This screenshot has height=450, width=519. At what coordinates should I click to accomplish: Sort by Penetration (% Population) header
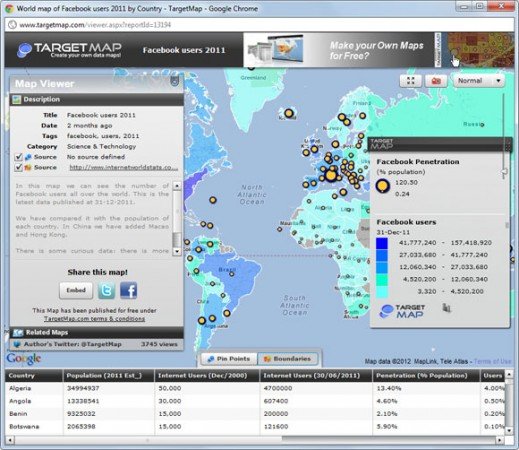[x=426, y=376]
